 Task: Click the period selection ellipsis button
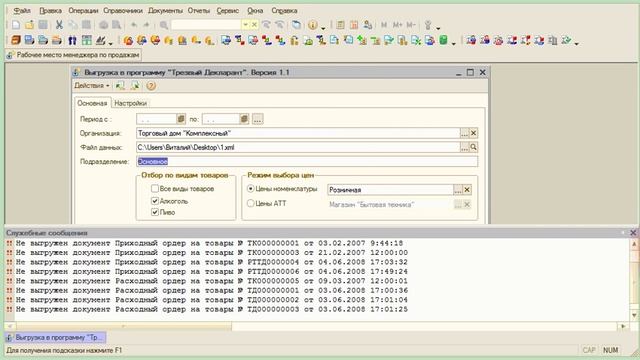(258, 119)
